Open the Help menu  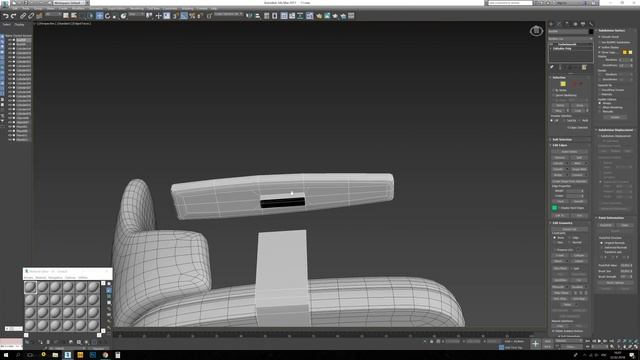tap(214, 8)
